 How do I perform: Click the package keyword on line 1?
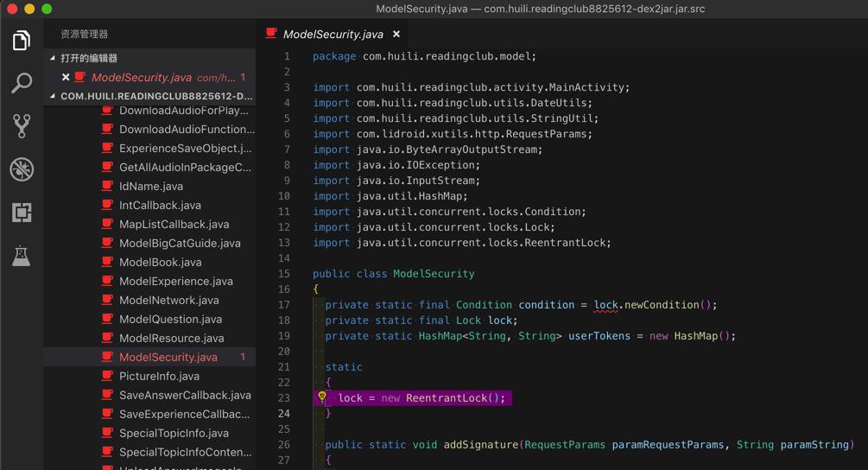click(x=334, y=56)
